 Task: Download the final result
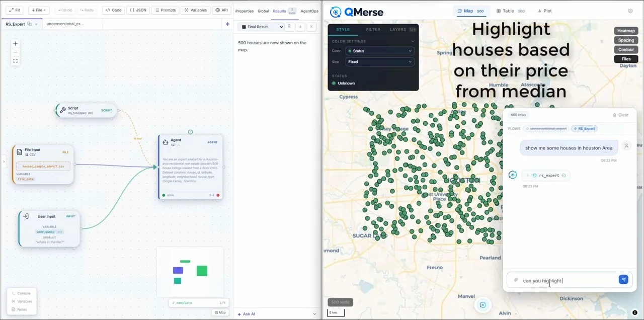[300, 27]
